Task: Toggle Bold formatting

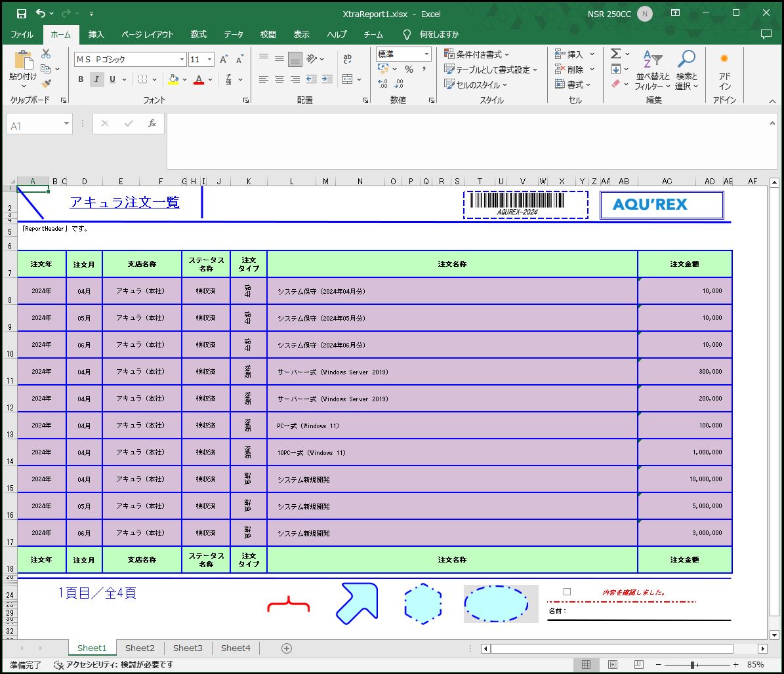Action: pos(81,79)
